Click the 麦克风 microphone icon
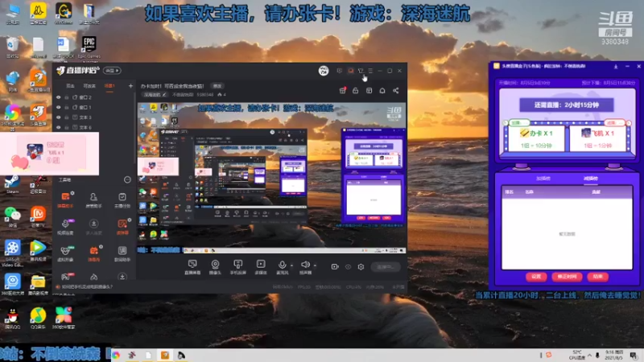The width and height of the screenshot is (644, 362). (283, 265)
